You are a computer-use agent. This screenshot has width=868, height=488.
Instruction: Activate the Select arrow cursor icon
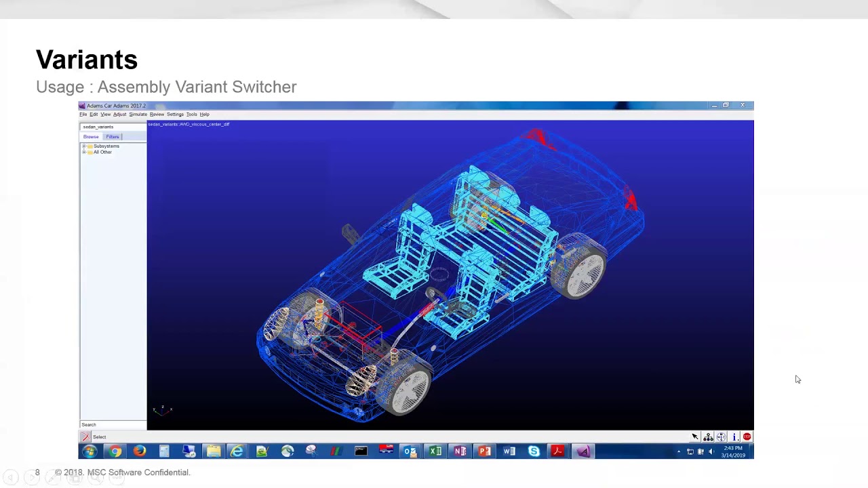695,437
